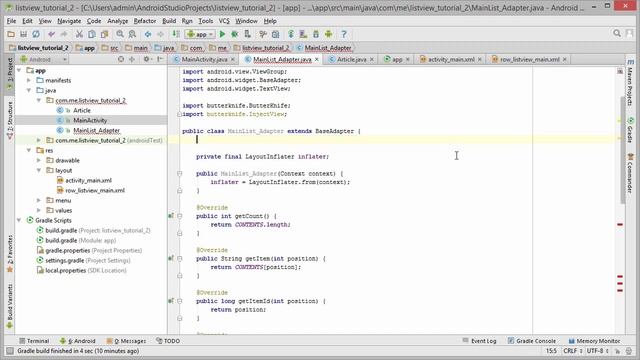This screenshot has height=360, width=640.
Task: Click the Hide project panel icon
Action: tap(160, 59)
